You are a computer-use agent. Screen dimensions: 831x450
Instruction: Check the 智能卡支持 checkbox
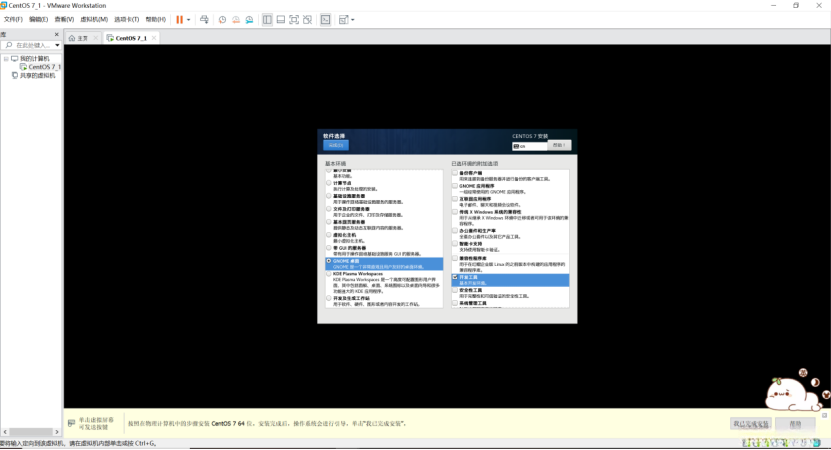click(x=455, y=244)
